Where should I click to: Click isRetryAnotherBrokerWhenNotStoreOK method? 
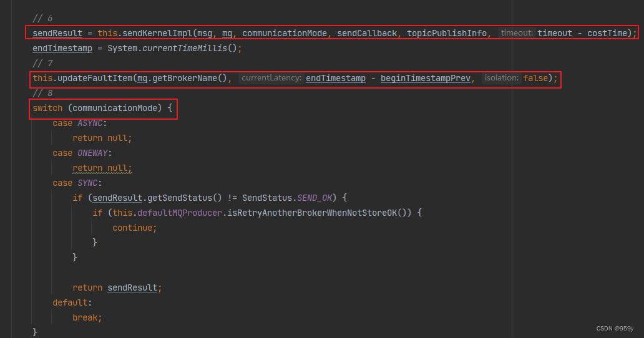[312, 213]
